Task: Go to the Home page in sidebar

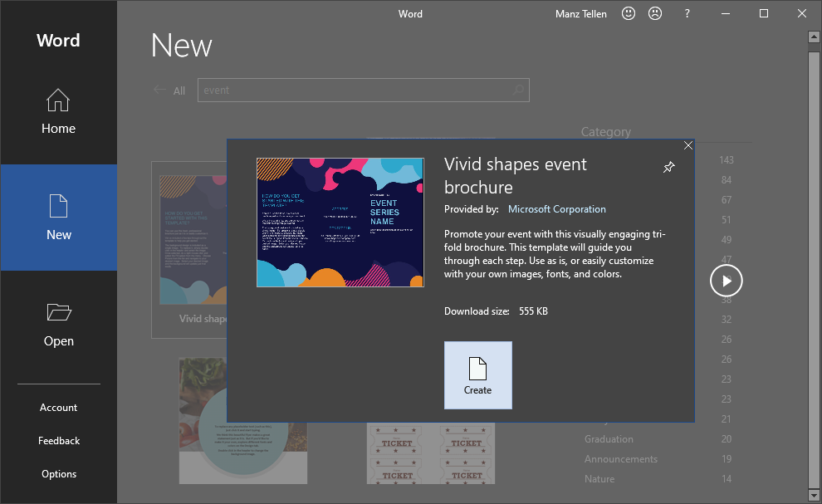Action: pos(58,111)
